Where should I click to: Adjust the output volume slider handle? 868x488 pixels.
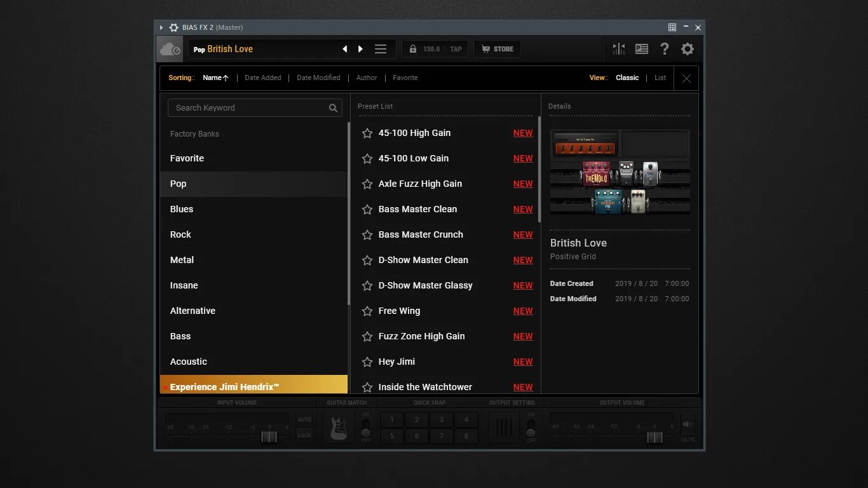coord(654,437)
